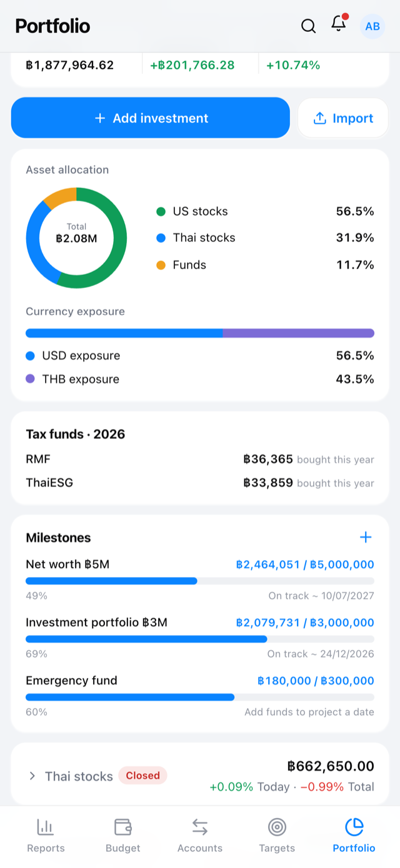Click the +10.74% return value
400x868 pixels.
click(x=293, y=65)
